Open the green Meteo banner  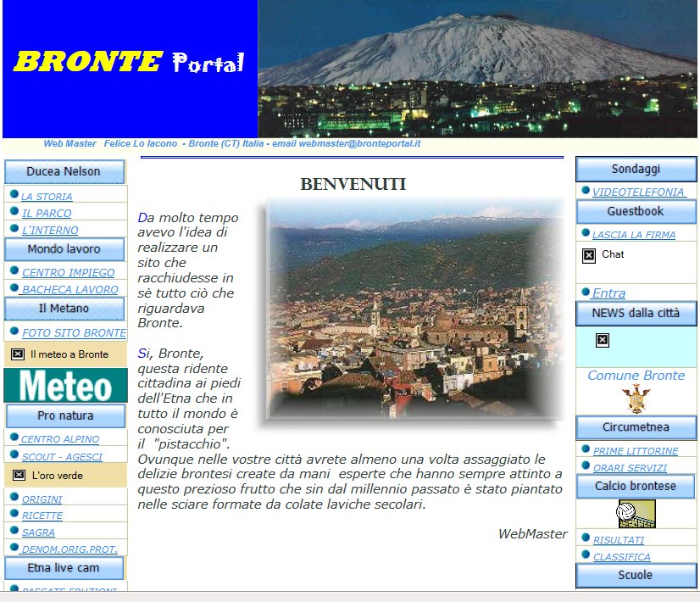pyautogui.click(x=65, y=386)
